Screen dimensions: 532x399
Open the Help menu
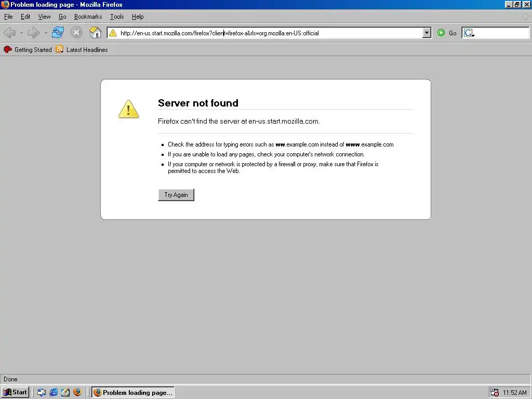point(137,17)
